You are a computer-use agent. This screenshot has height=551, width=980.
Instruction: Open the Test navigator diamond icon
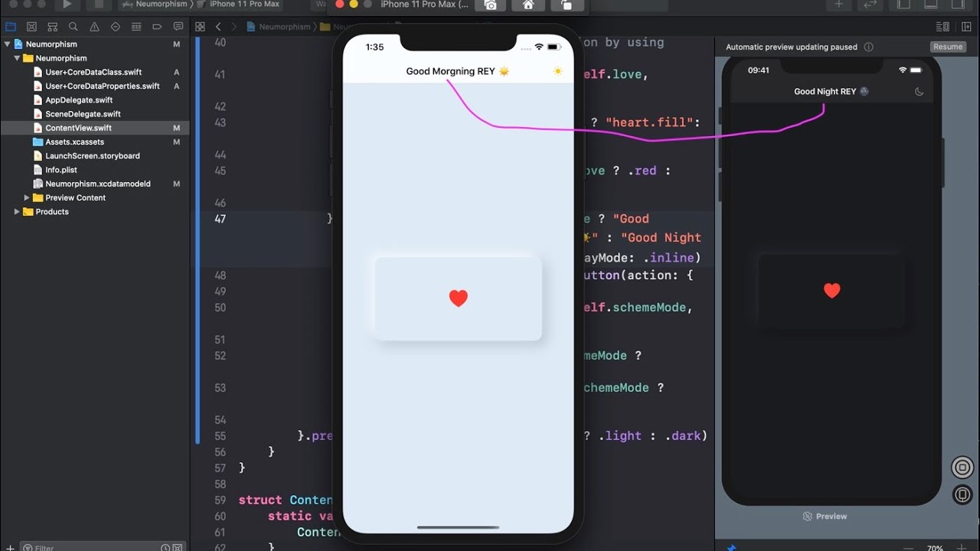tap(116, 27)
